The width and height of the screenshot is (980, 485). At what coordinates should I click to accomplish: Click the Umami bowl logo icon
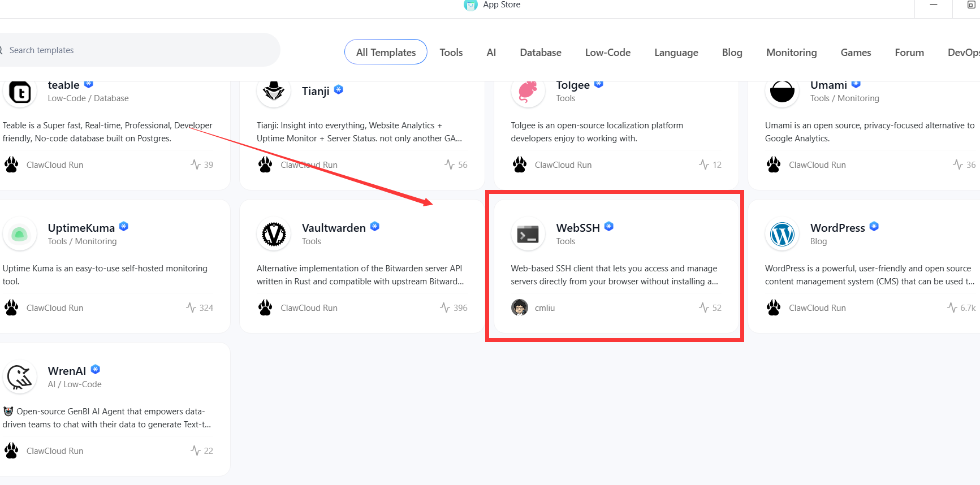pyautogui.click(x=782, y=91)
